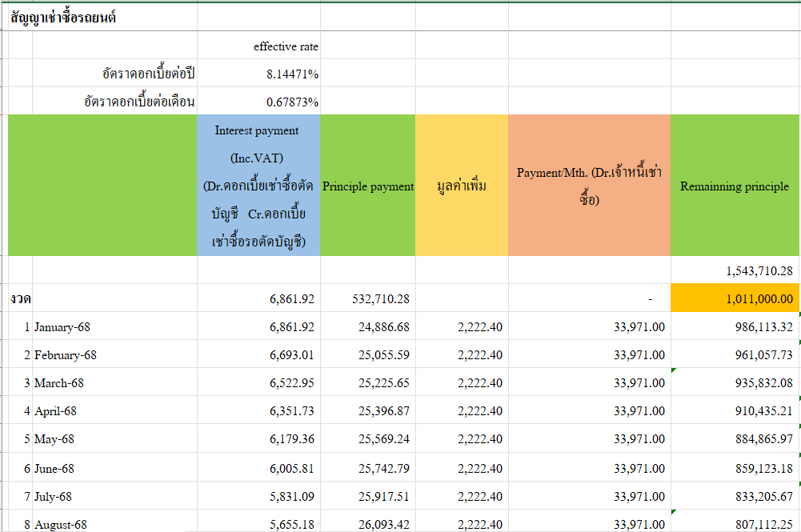Click the orange Payment/Mth. header cell
This screenshot has height=532, width=801.
pyautogui.click(x=588, y=186)
